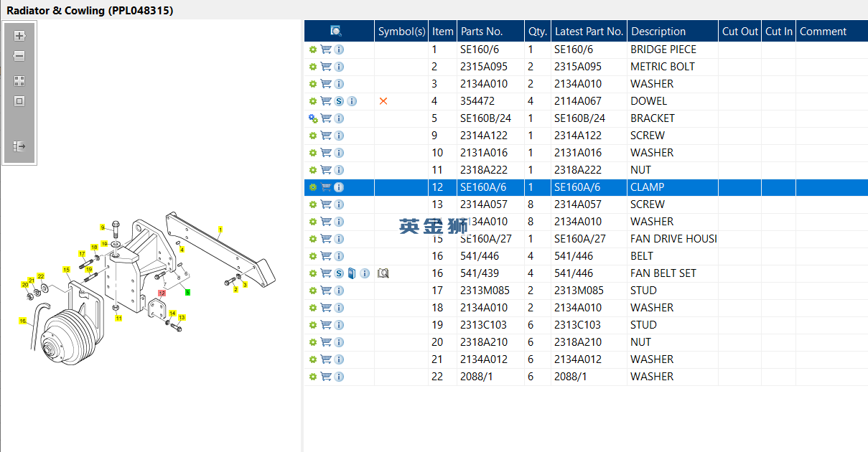868x452 pixels.
Task: Click part number 2088/1 in Parts No.
Action: [477, 377]
